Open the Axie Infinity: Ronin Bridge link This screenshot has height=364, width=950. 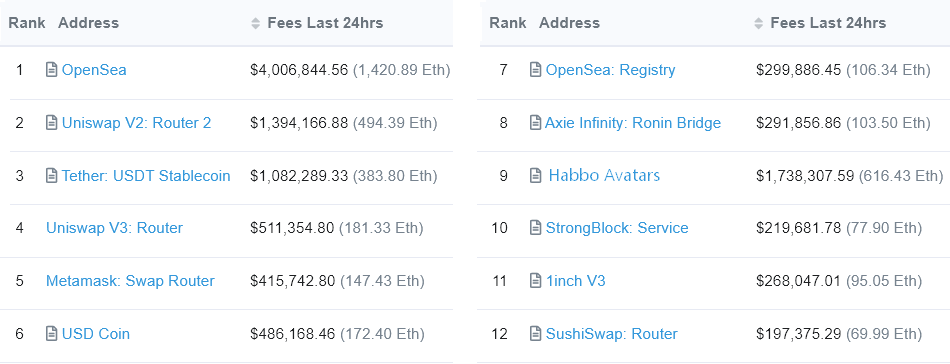(633, 123)
